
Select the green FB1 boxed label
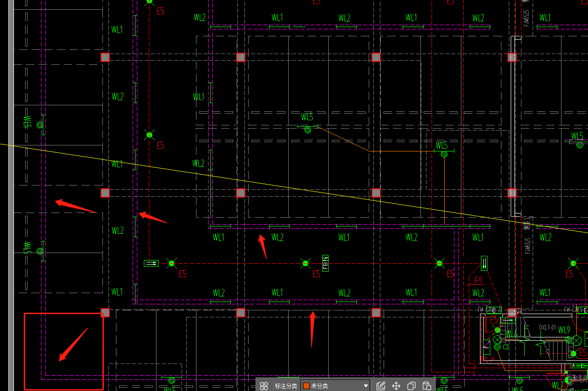tap(325, 263)
